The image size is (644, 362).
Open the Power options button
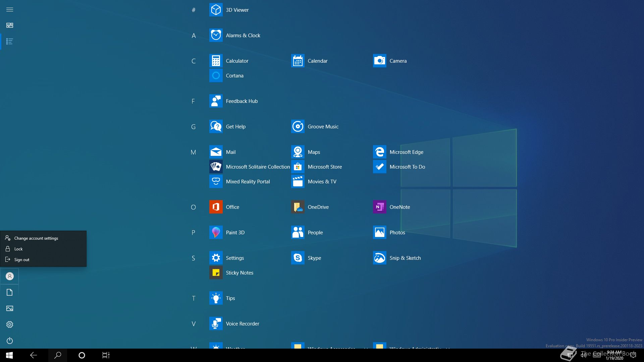coord(10,341)
